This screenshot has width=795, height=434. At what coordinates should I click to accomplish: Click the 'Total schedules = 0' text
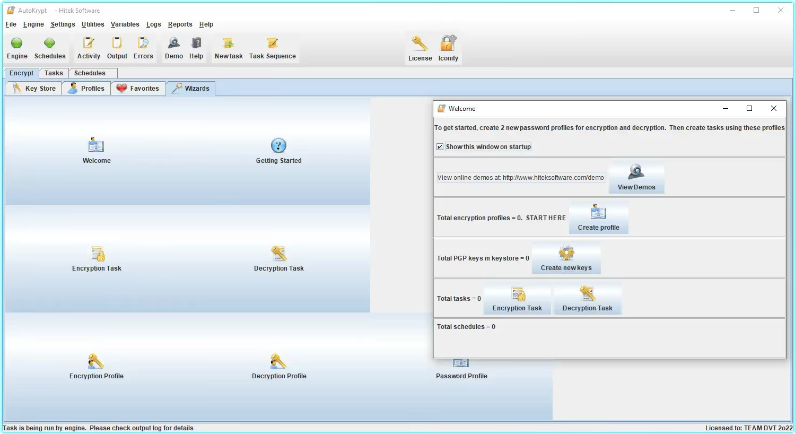(466, 327)
